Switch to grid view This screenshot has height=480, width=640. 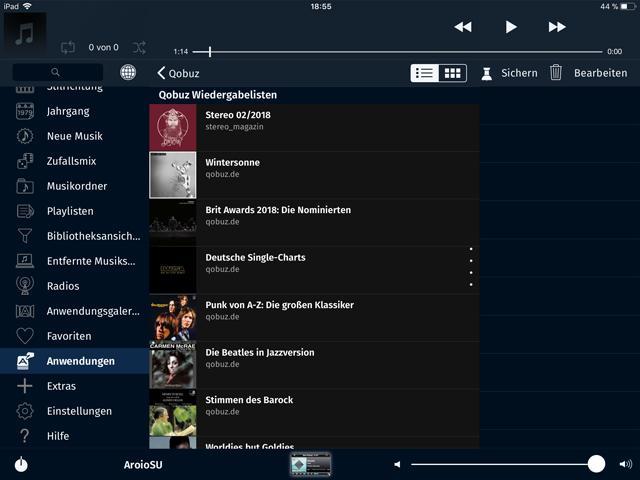point(453,73)
